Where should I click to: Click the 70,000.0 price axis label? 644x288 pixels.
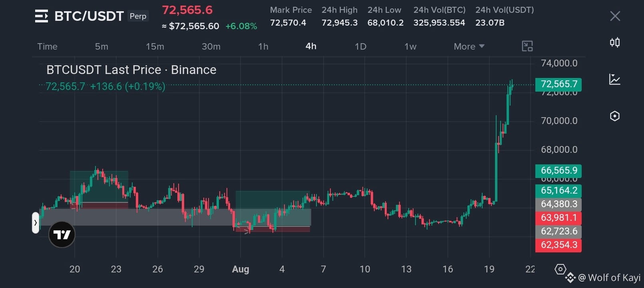pyautogui.click(x=559, y=121)
